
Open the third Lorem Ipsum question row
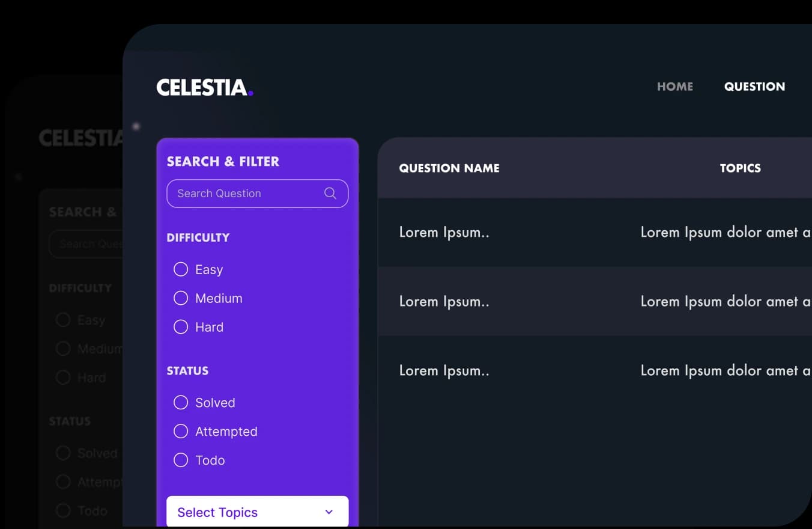[444, 371]
